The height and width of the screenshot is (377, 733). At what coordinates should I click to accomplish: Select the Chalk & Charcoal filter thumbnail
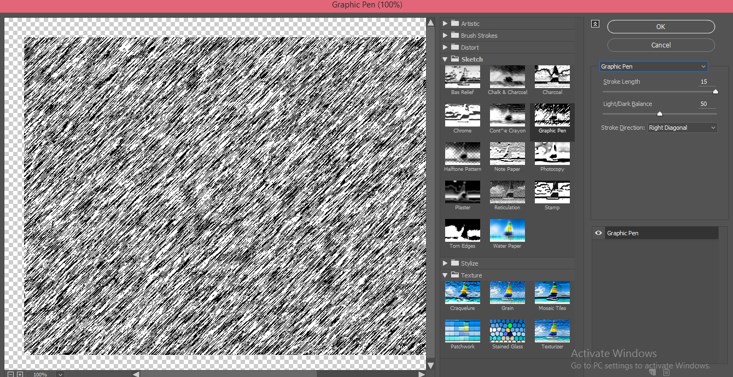507,77
